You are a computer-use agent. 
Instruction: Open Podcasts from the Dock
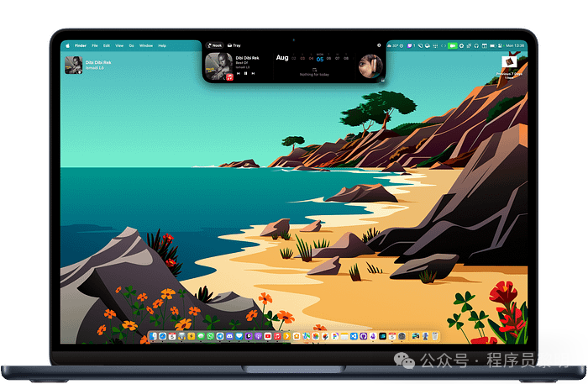point(258,336)
